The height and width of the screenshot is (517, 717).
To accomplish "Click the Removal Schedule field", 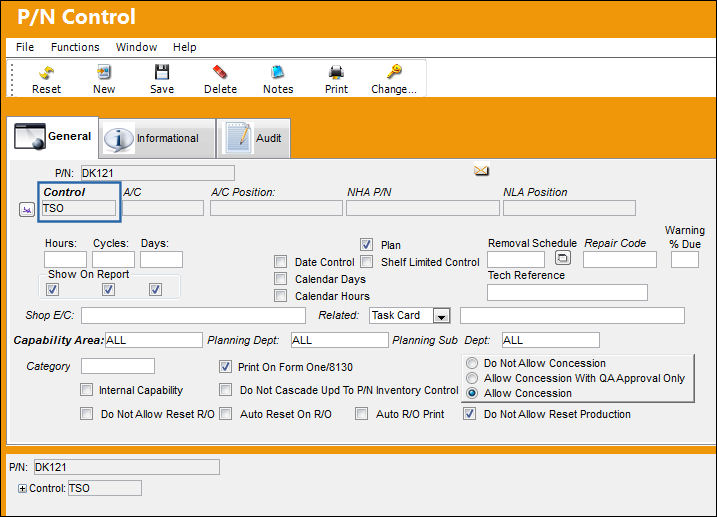I will pos(516,260).
